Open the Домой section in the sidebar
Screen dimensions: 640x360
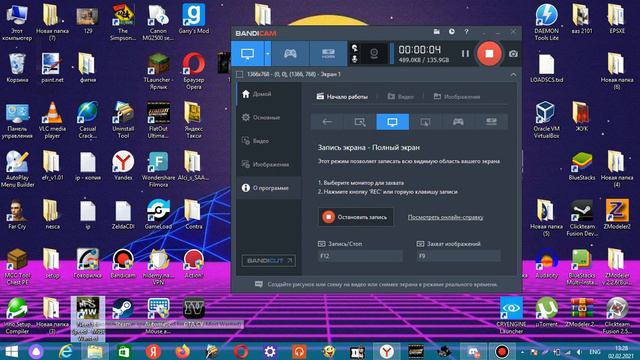[269, 94]
